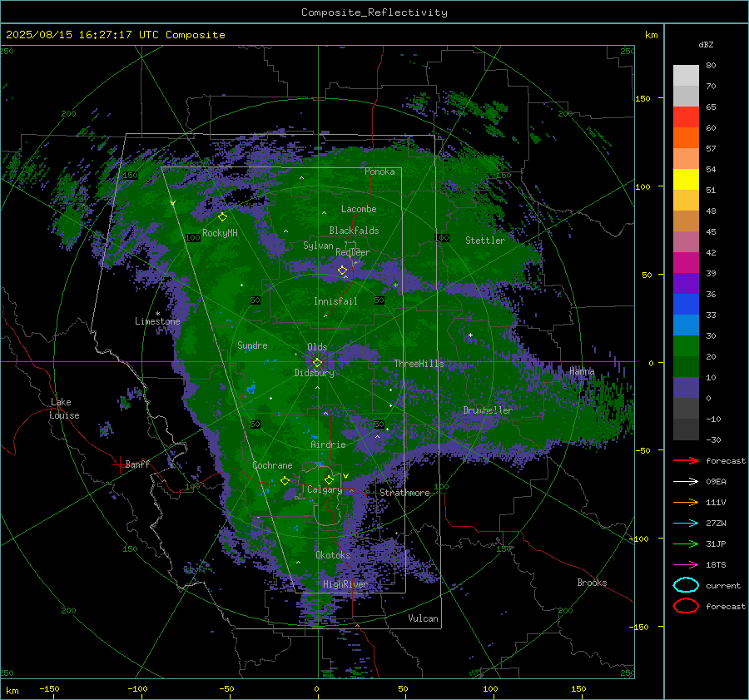Image resolution: width=749 pixels, height=700 pixels.
Task: Click the Didsbury city label
Action: click(x=314, y=373)
